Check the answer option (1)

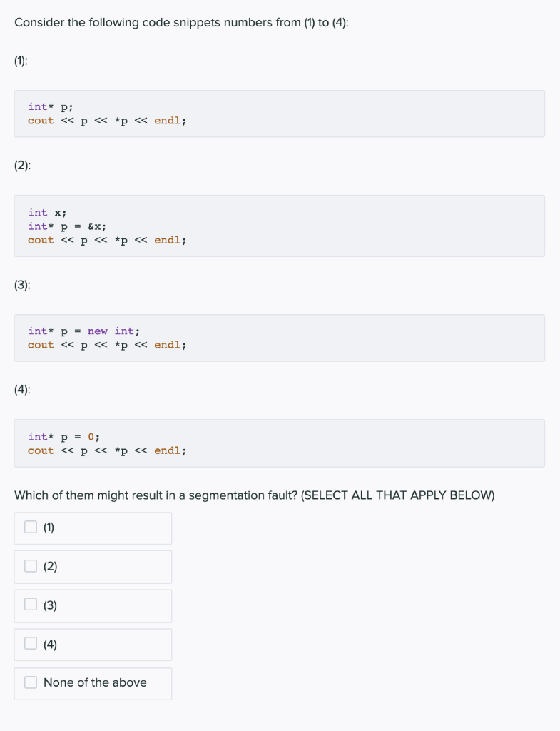pyautogui.click(x=30, y=527)
